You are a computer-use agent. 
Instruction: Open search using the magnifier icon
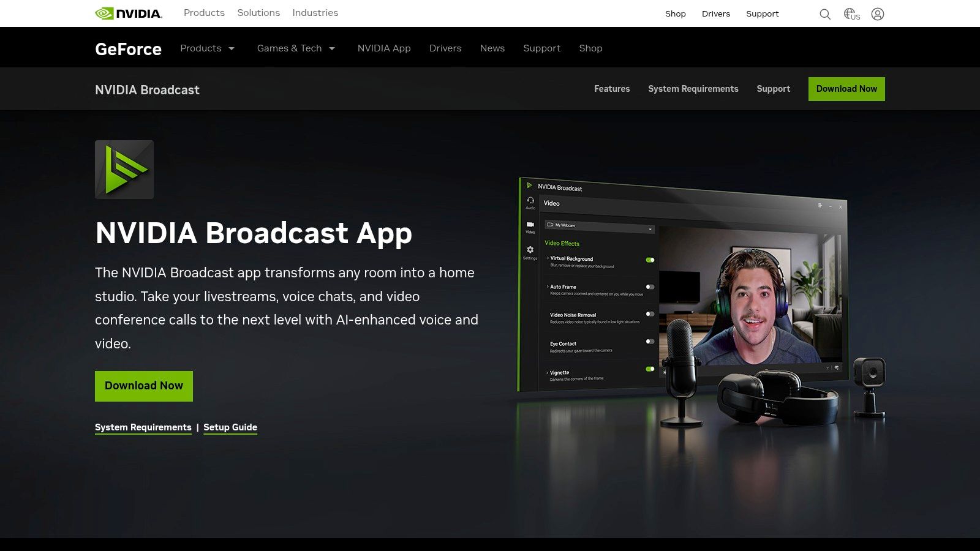825,13
